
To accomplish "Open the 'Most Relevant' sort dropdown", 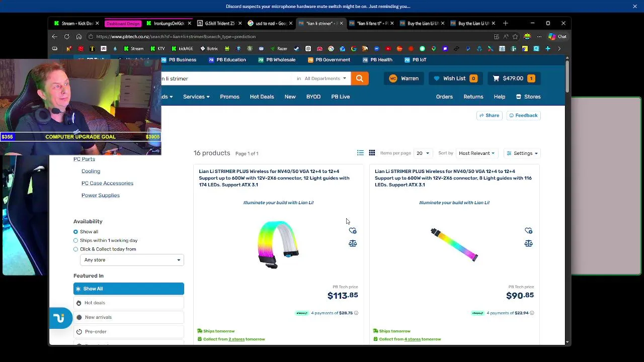I will (476, 153).
